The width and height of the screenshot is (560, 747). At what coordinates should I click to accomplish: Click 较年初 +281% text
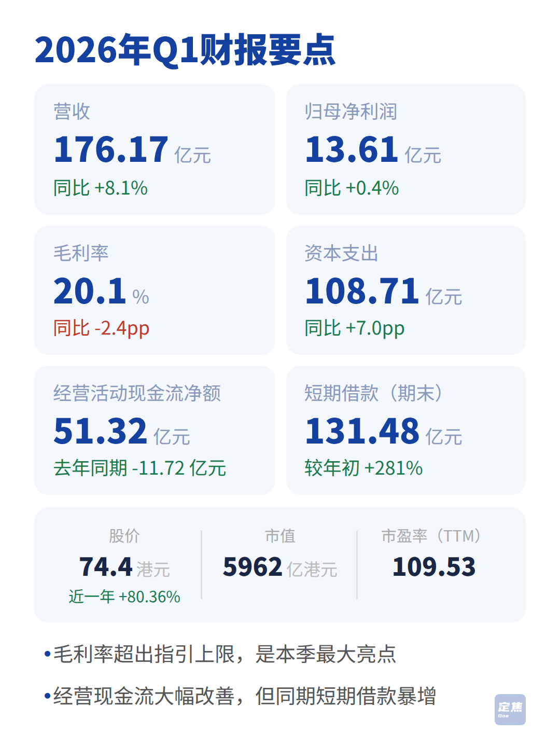pos(364,468)
